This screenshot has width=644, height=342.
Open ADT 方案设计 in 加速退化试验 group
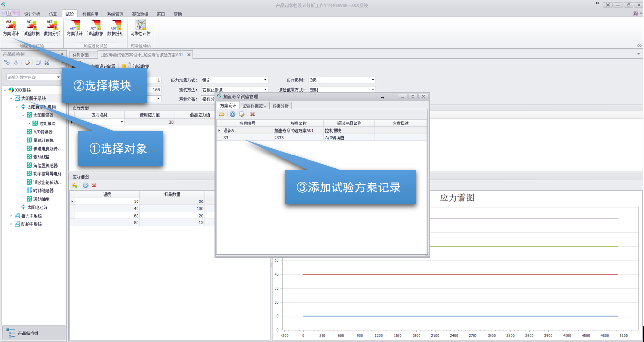click(75, 28)
